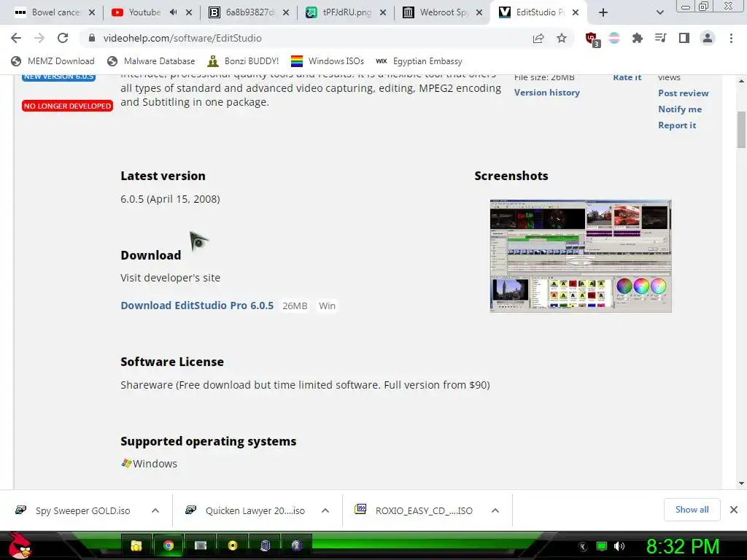Open the Chrome three-dot menu
Image resolution: width=747 pixels, height=560 pixels.
[x=731, y=38]
